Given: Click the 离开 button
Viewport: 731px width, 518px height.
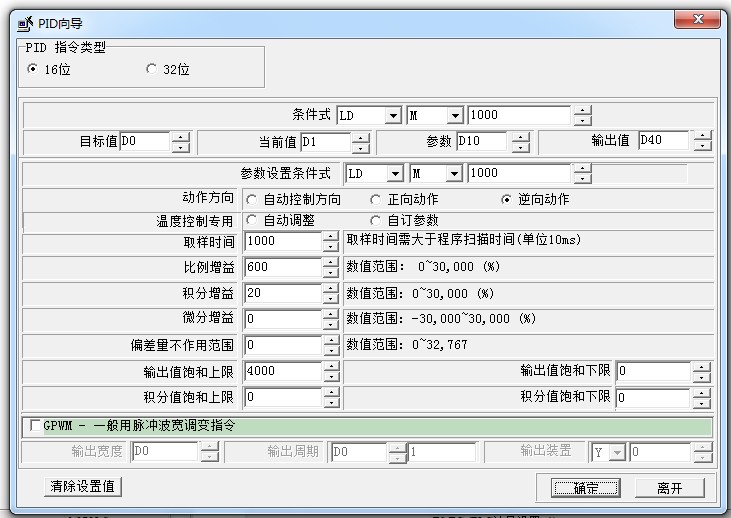Looking at the screenshot, I should click(669, 488).
